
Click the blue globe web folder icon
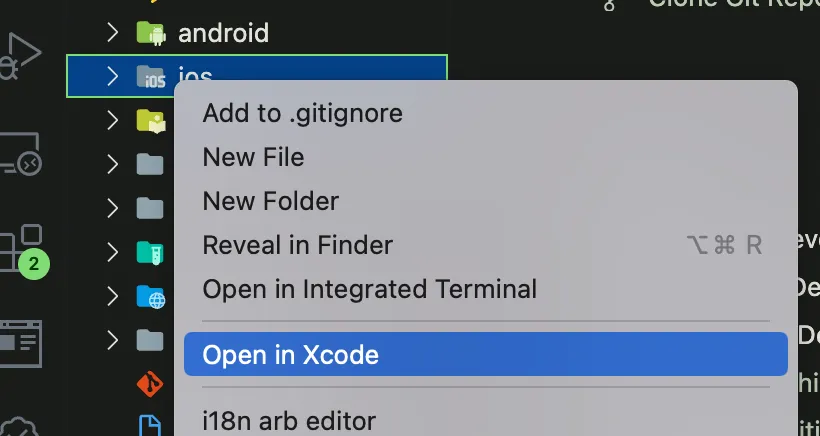point(151,296)
